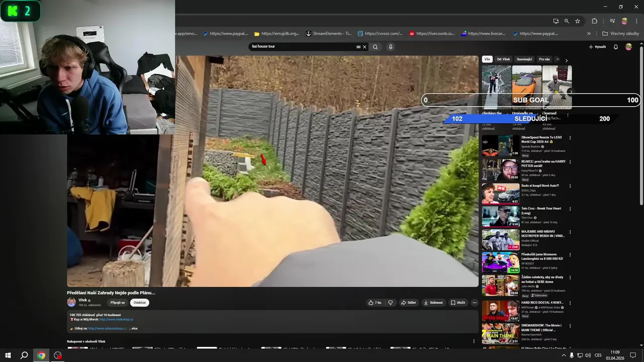Viewport: 644px width, 362px height.
Task: Click Připojit se join button
Action: tap(118, 303)
